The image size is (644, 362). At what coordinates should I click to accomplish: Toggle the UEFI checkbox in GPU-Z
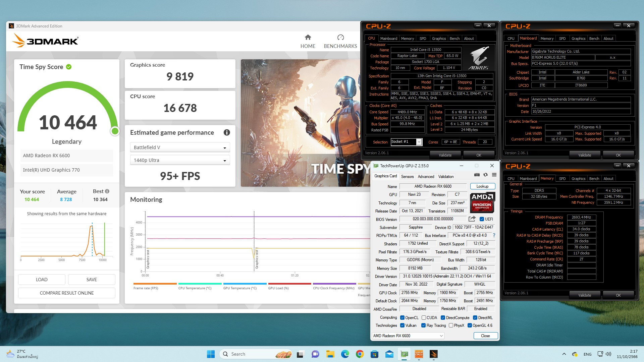tap(482, 219)
